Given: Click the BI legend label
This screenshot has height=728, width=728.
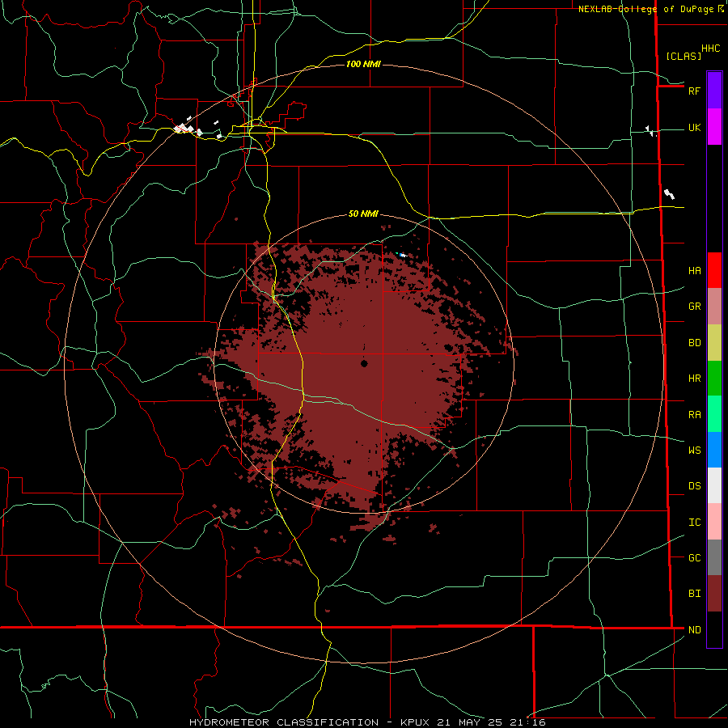Looking at the screenshot, I should click(x=694, y=594).
